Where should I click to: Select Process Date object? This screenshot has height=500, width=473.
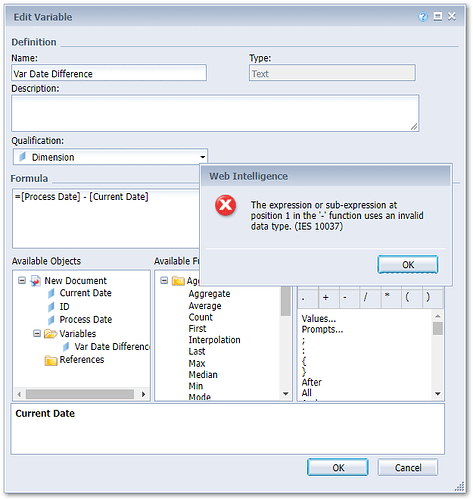click(x=85, y=320)
